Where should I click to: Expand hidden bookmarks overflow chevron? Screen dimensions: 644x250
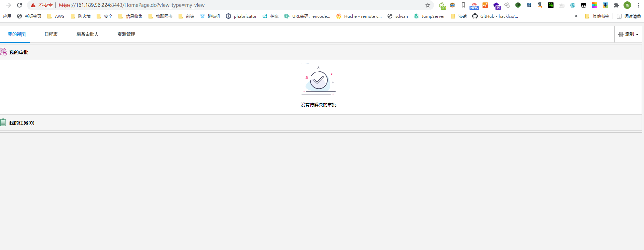[x=576, y=16]
